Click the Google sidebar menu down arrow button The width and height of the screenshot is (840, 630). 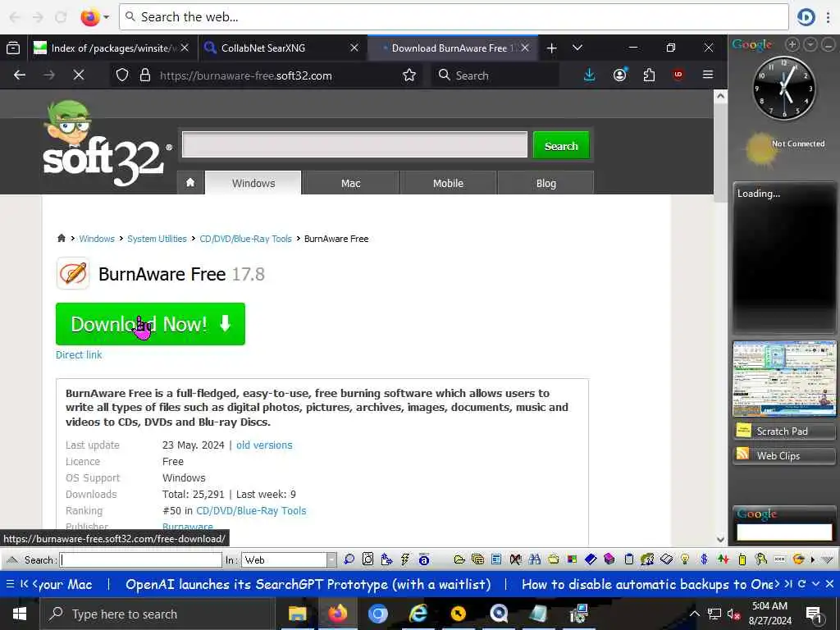pyautogui.click(x=810, y=45)
